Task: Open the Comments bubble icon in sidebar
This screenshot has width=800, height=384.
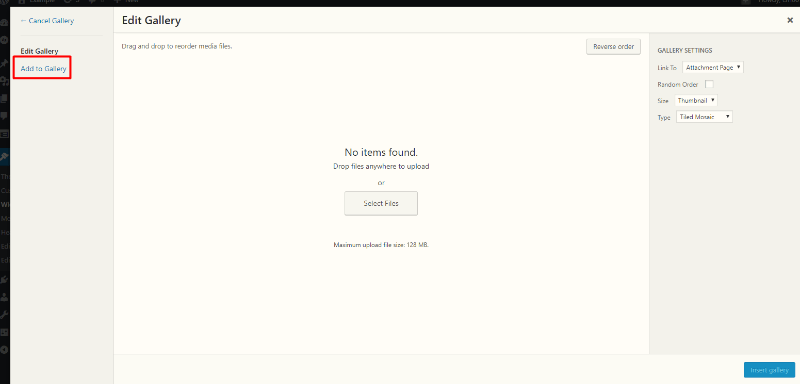Action: coord(4,116)
